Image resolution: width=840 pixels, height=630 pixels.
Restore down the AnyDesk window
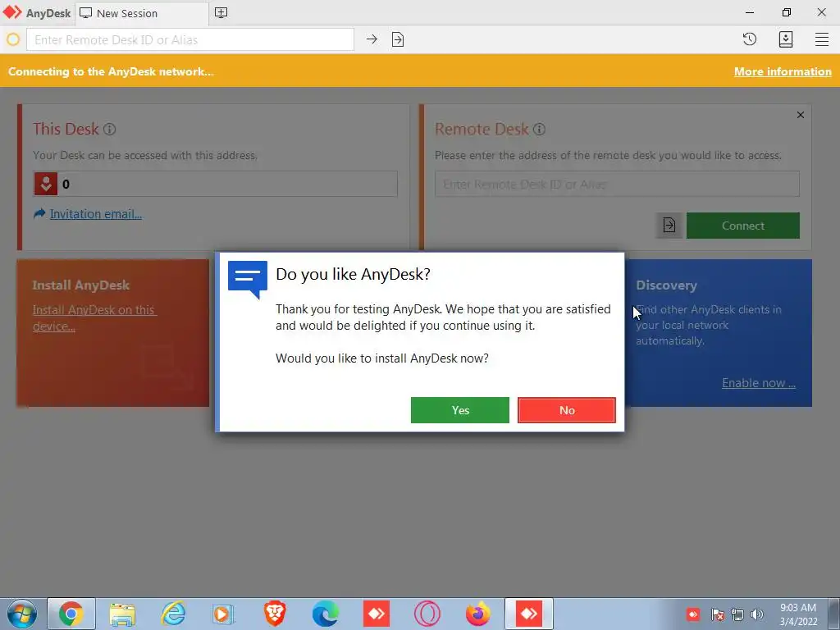coord(787,12)
